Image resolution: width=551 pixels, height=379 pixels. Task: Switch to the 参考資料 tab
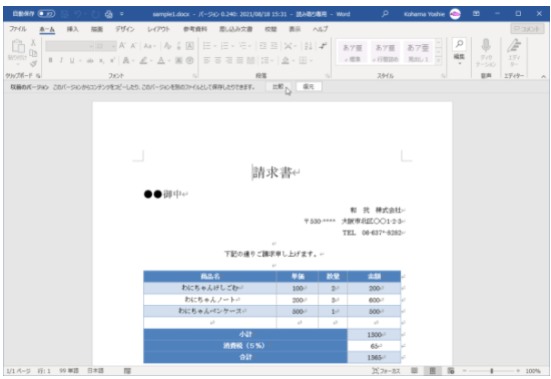tap(195, 29)
